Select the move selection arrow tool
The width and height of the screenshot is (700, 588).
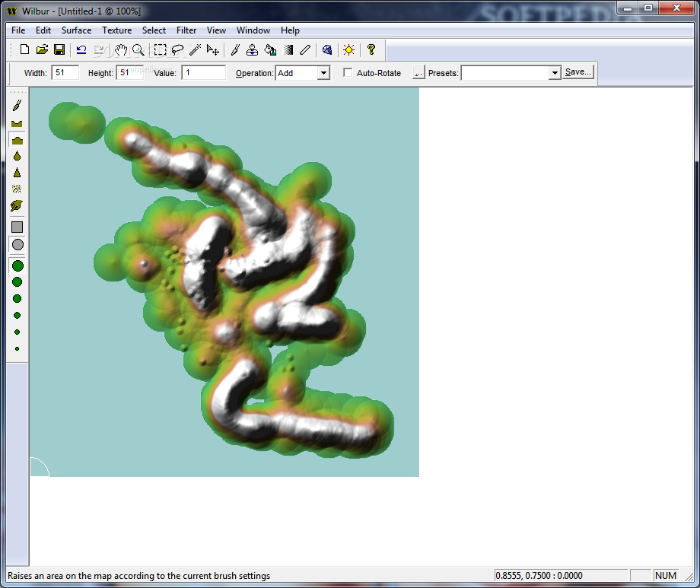click(x=213, y=49)
